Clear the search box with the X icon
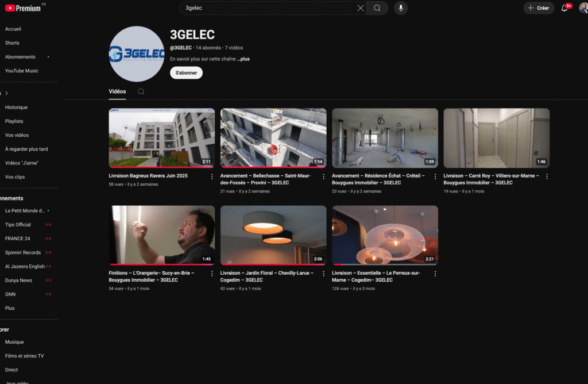588x384 pixels. pyautogui.click(x=361, y=8)
